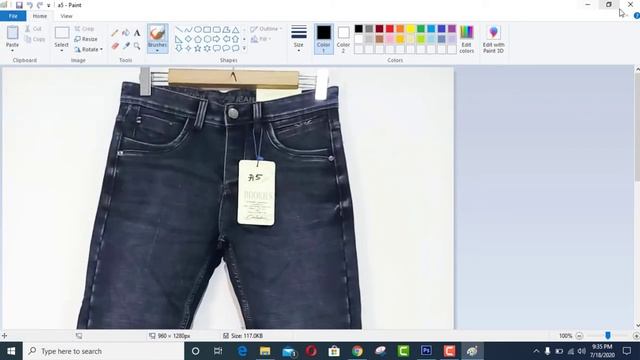Viewport: 640px width, 360px height.
Task: Click the zoom slider handle
Action: click(x=608, y=336)
